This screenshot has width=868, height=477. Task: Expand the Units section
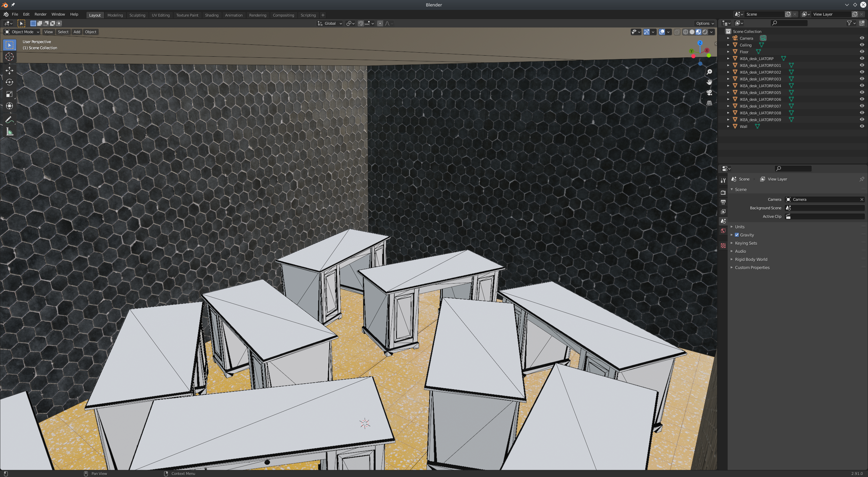[739, 227]
